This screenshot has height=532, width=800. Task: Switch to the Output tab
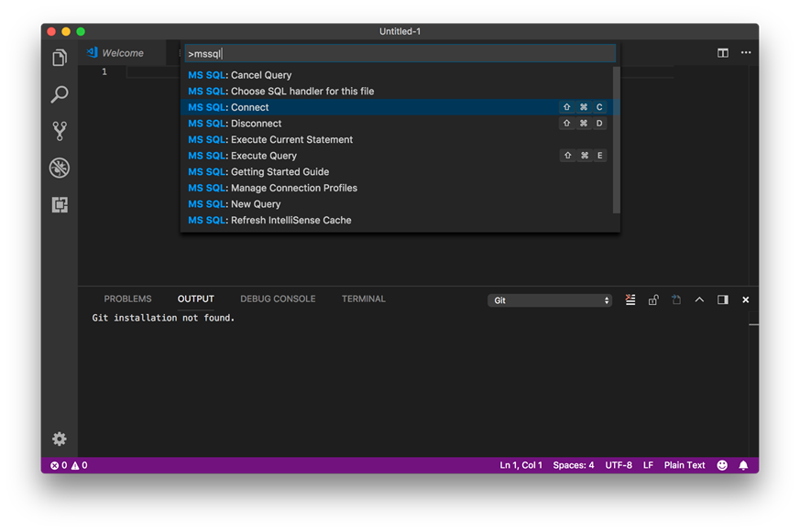[195, 299]
